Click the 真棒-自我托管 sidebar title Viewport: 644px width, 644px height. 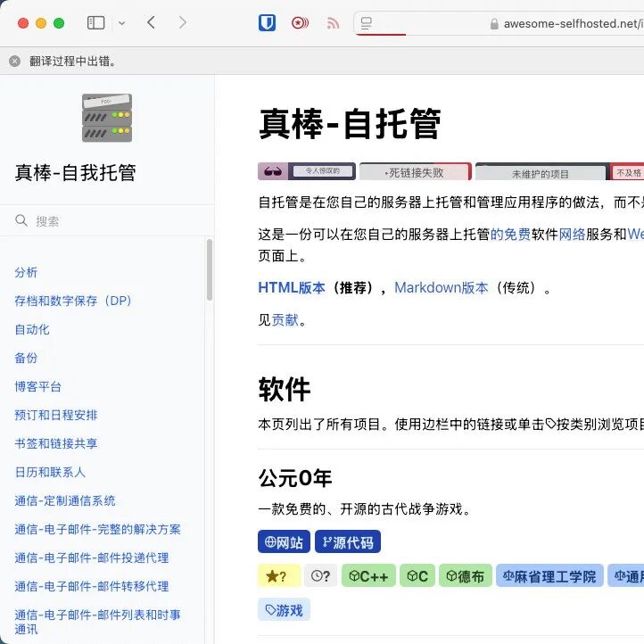click(75, 172)
